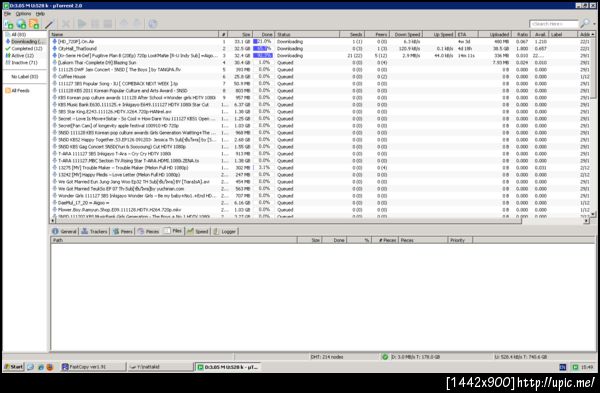Click the Search Here input field
The image size is (600, 393).
[554, 24]
